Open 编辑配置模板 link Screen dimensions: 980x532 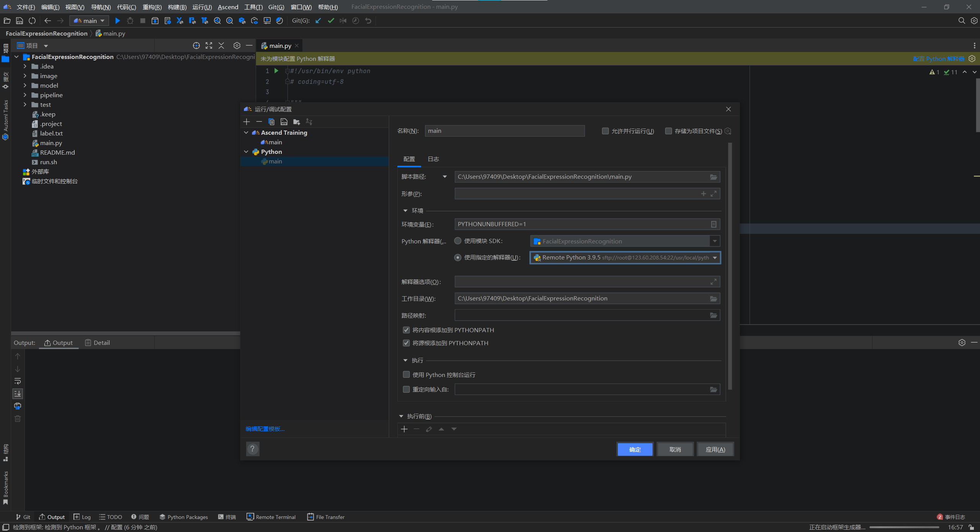(265, 429)
